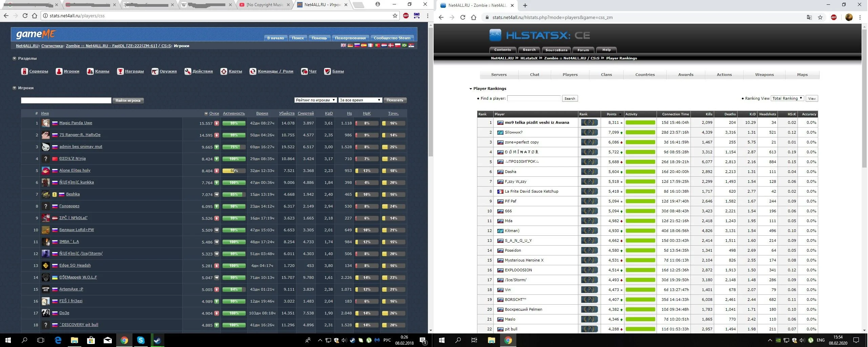Click the Кланы clans icon
The image size is (868, 347).
pos(90,71)
